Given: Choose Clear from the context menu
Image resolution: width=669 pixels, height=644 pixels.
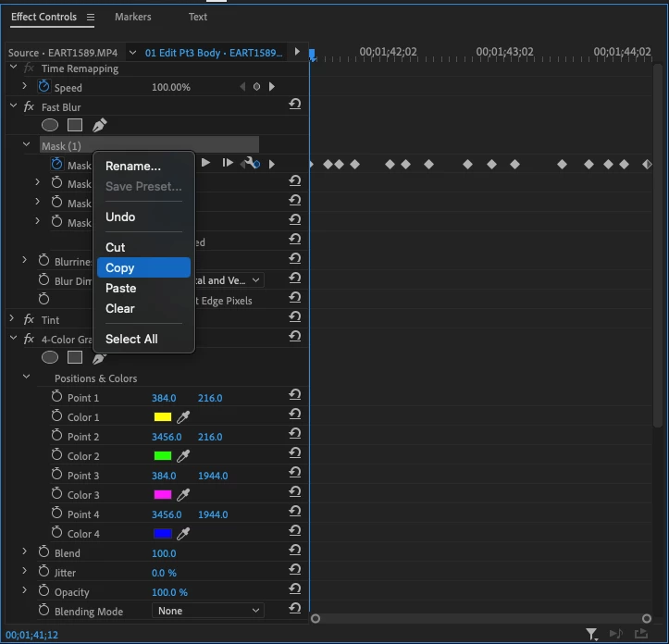Looking at the screenshot, I should [x=120, y=308].
